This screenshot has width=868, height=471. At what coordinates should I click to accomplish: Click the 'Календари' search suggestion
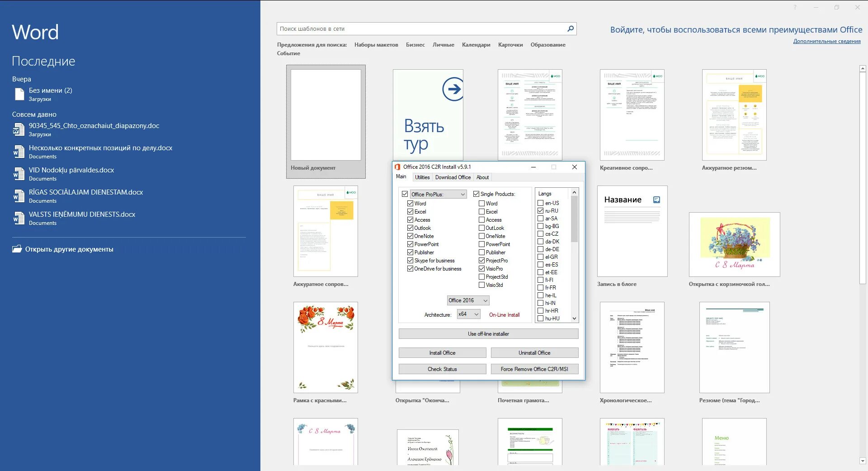coord(476,45)
